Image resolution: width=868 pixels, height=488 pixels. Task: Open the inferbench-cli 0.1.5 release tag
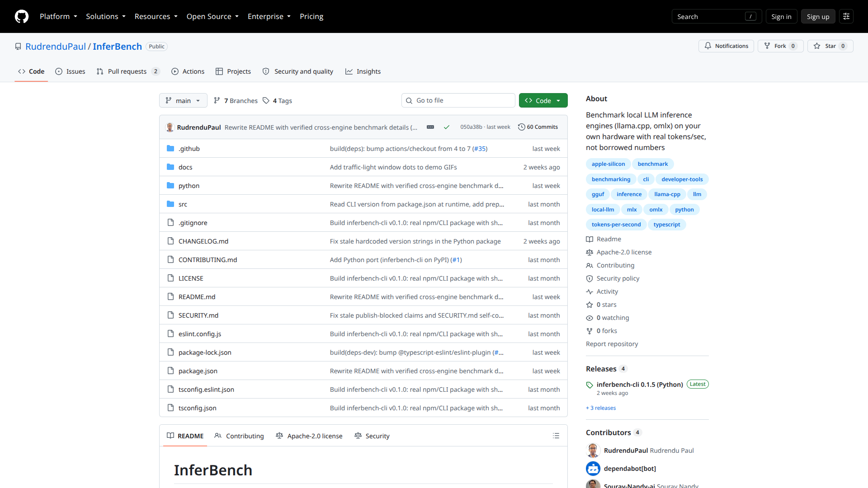[639, 385]
